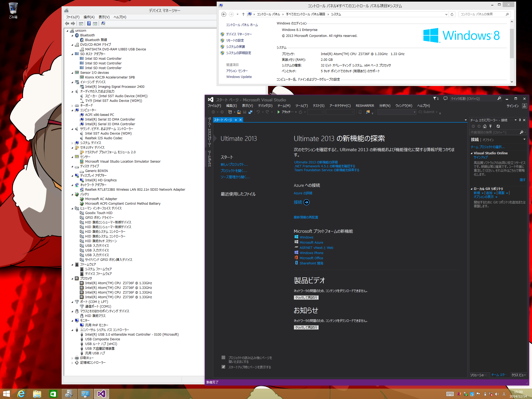This screenshot has width=532, height=399.
Task: Click the refresh button in Control Panel address bar
Action: (452, 14)
